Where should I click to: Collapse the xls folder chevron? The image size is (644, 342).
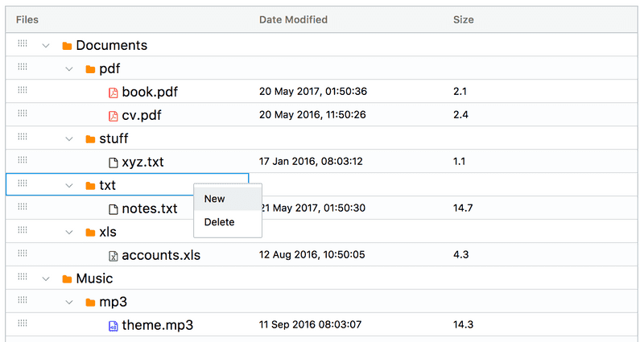click(69, 233)
